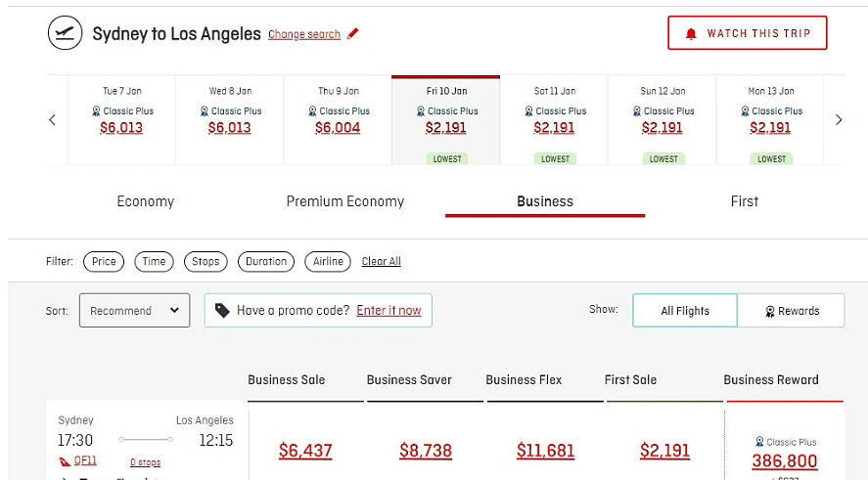Click the Enter it now promo link
Viewport: 868px width, 480px height.
point(388,311)
